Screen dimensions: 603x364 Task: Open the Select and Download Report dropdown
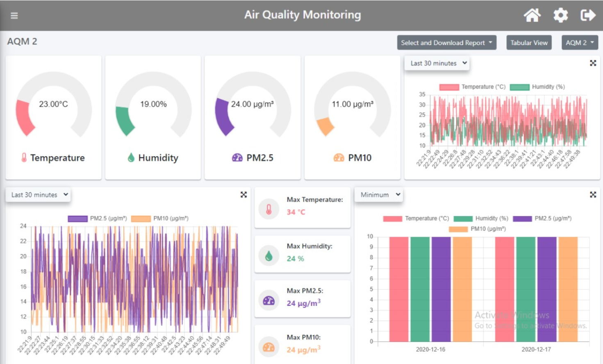coord(446,43)
